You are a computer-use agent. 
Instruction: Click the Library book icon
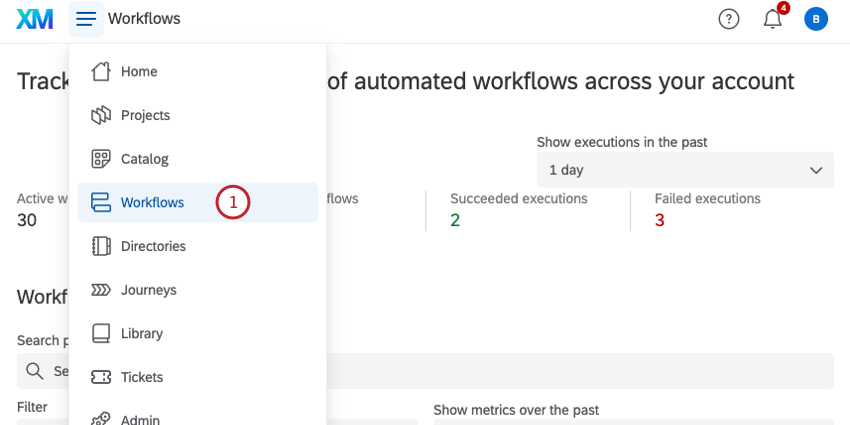[101, 333]
